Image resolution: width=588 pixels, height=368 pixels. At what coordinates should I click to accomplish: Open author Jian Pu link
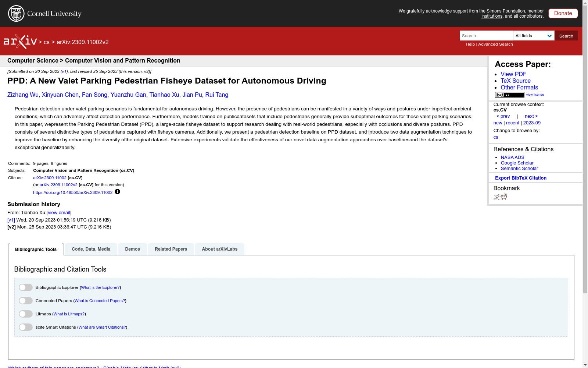click(192, 95)
